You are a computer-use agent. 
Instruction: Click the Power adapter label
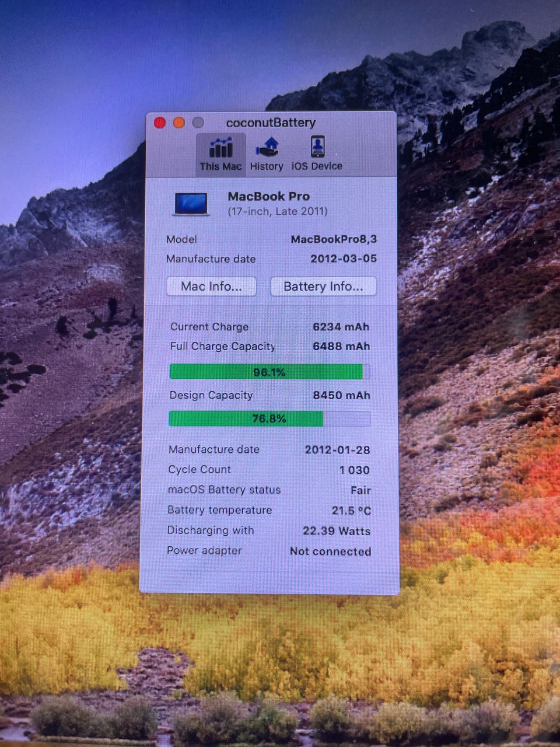(204, 550)
